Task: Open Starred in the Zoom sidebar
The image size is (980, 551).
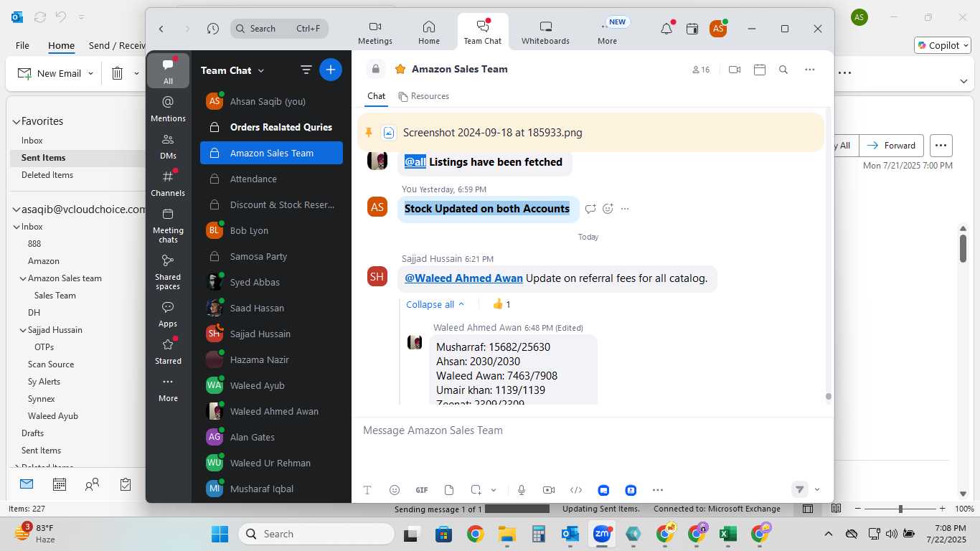Action: pos(168,352)
